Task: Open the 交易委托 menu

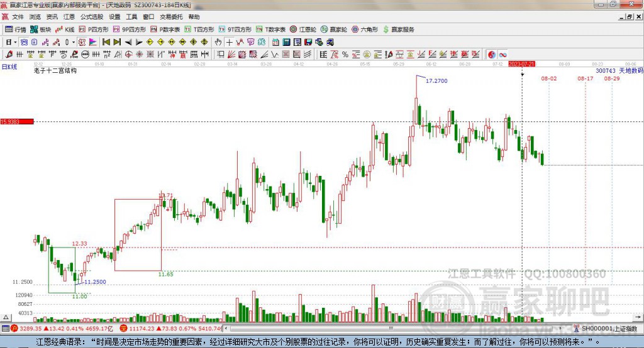Action: click(x=171, y=17)
